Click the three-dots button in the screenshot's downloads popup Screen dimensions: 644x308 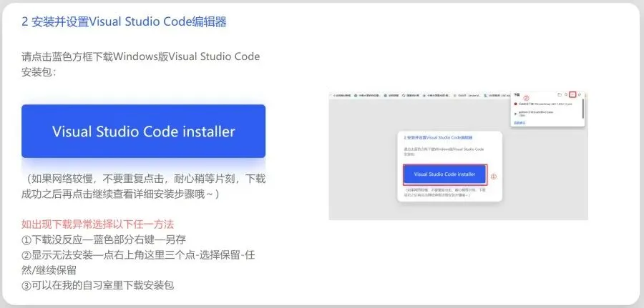click(x=572, y=95)
